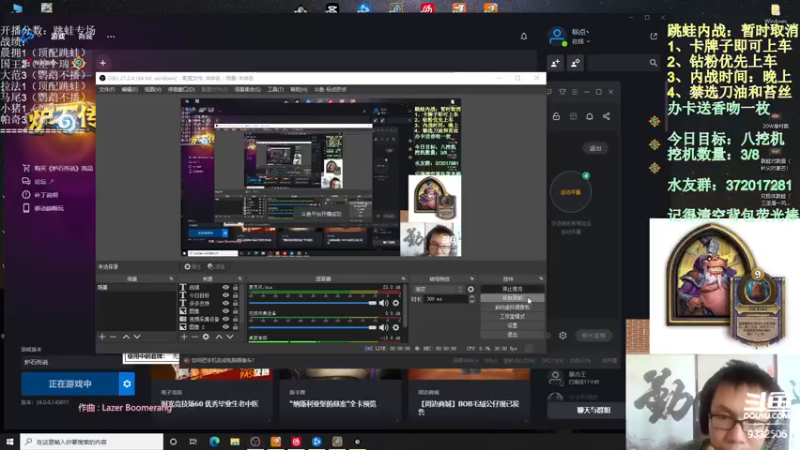Screen dimensions: 800x450
Task: Adjust 麦克风/Aux volume slider
Action: 312,303
